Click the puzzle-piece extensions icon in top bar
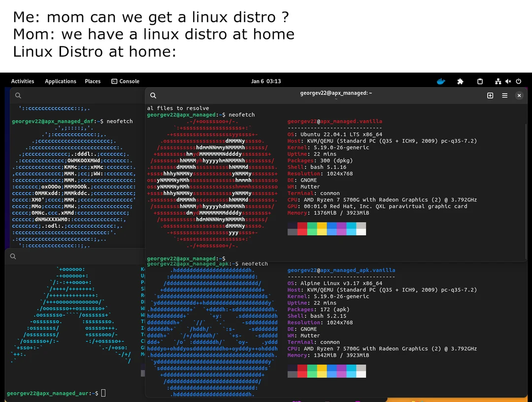The image size is (532, 402). point(460,81)
